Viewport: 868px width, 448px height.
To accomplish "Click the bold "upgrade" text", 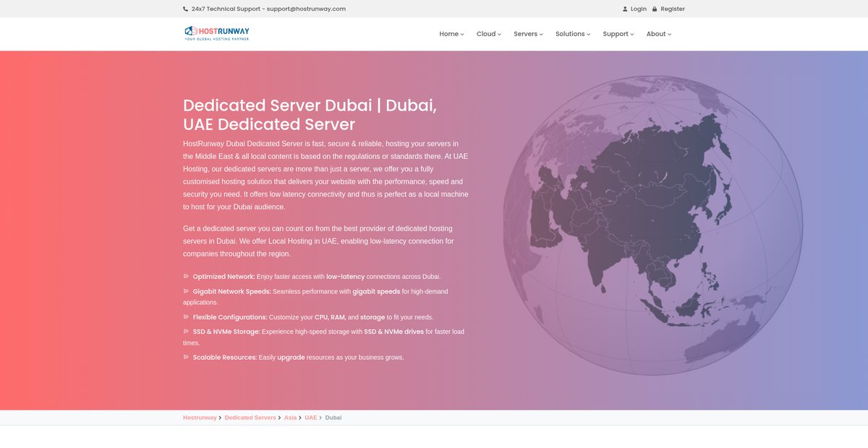I will coord(291,358).
